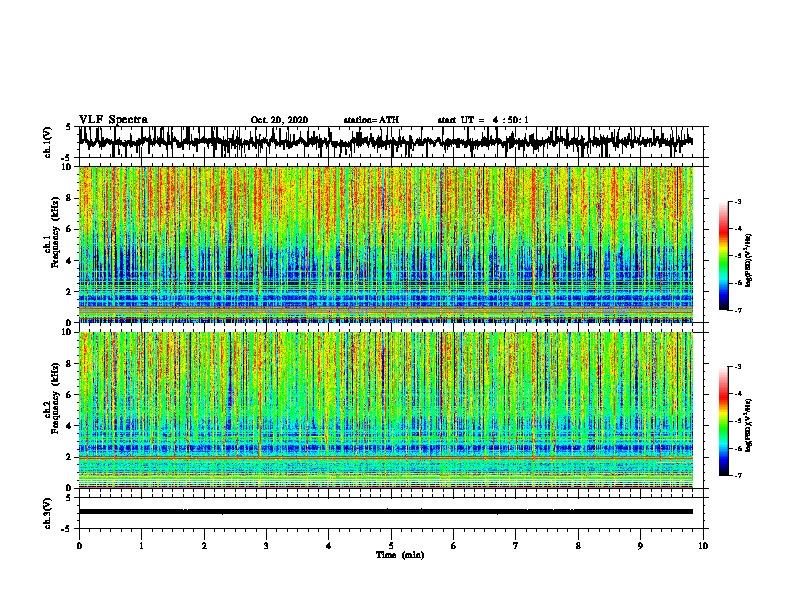Click the "ch.1(V)" axis label

(48, 142)
